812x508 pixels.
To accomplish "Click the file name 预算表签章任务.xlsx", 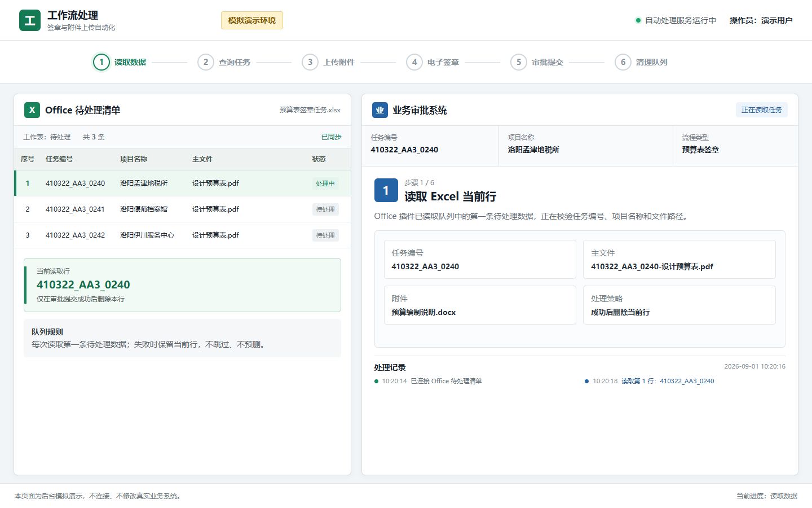I will point(310,110).
